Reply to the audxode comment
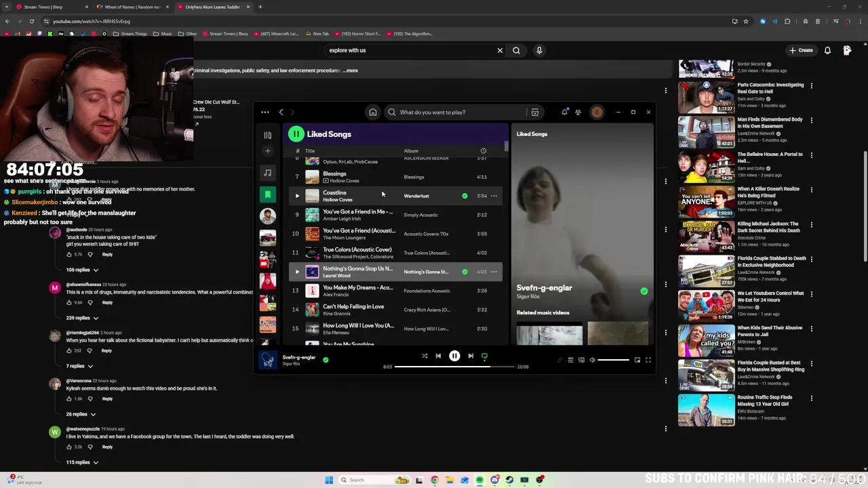 [107, 255]
